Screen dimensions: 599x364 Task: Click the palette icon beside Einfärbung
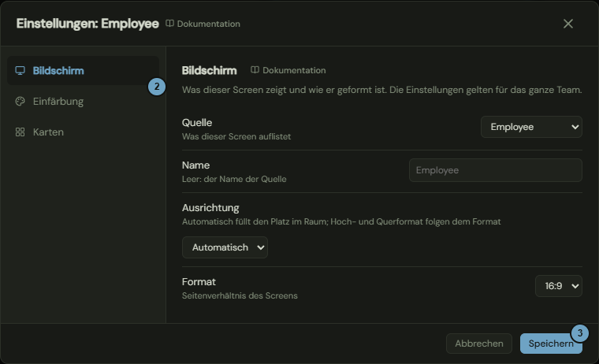20,101
